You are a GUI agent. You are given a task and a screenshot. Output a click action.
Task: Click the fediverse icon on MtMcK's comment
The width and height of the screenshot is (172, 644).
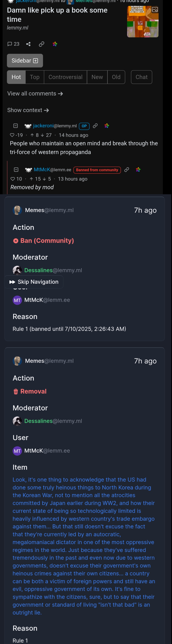[138, 170]
